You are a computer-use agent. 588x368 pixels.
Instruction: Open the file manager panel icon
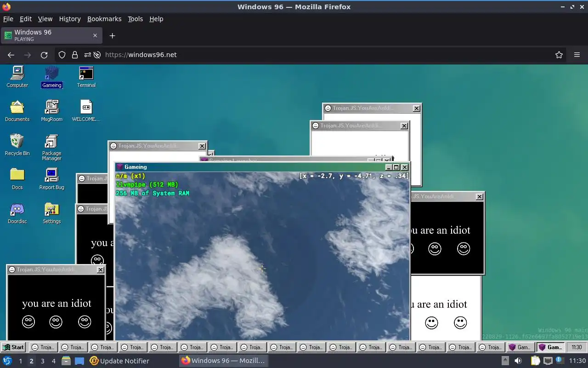pyautogui.click(x=66, y=361)
